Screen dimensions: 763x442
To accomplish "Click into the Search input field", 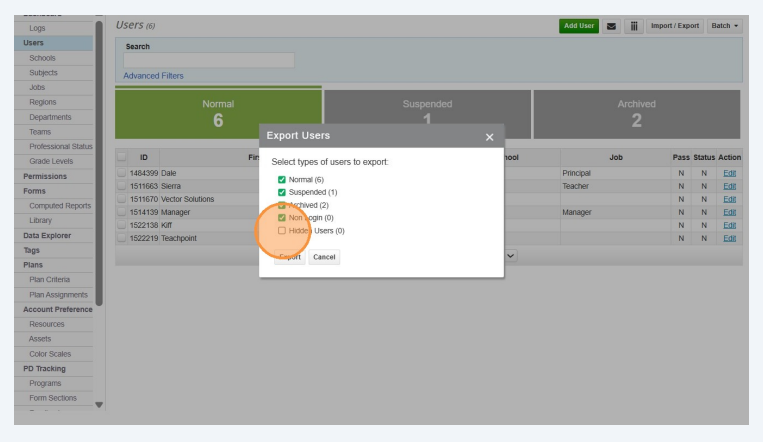I will [209, 60].
